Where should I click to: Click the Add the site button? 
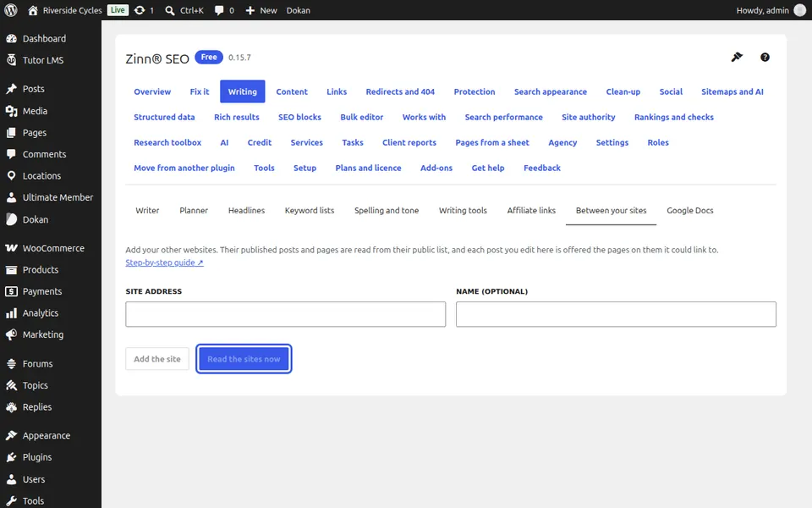pos(157,359)
